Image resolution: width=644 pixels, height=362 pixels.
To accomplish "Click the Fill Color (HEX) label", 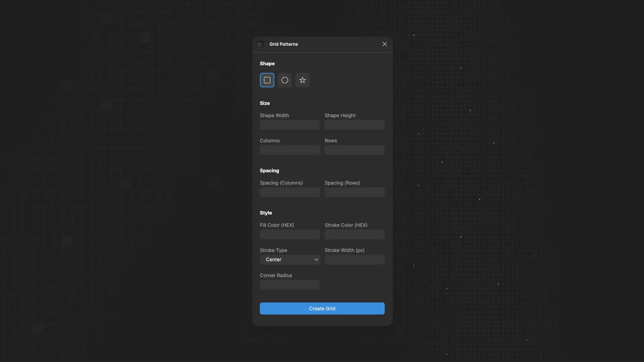I will pos(277,225).
